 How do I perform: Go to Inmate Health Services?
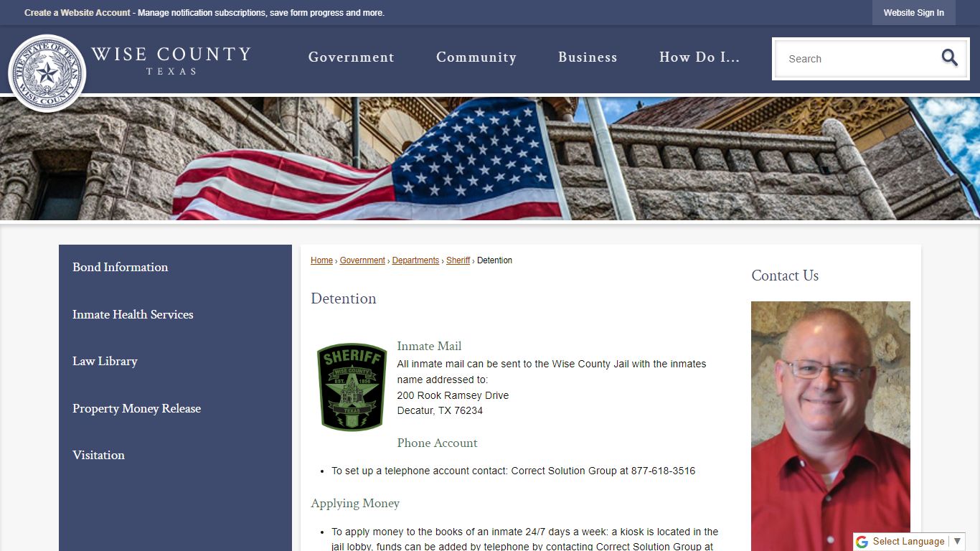(x=133, y=314)
